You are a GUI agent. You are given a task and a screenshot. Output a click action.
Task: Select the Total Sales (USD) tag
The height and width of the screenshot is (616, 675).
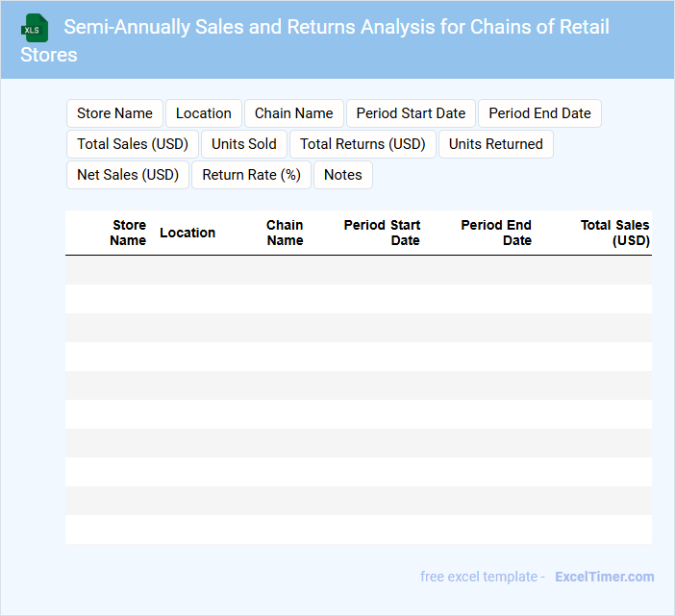133,144
